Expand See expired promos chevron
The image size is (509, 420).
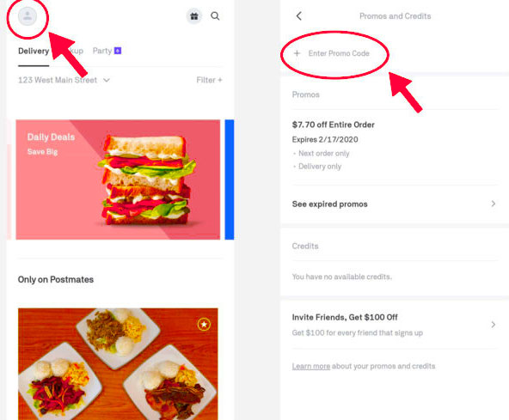pos(494,204)
